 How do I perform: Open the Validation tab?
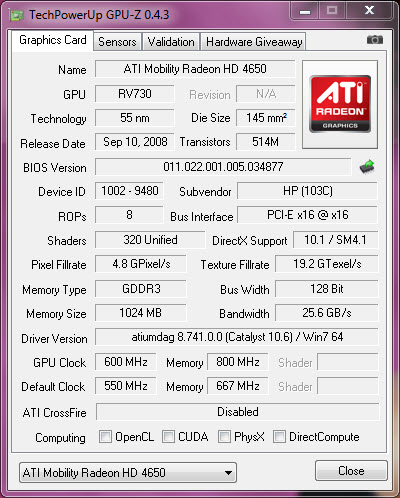click(171, 42)
